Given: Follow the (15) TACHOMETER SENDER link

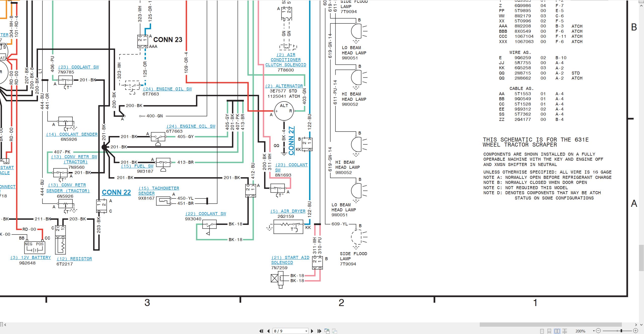Looking at the screenshot, I should pos(158,191).
